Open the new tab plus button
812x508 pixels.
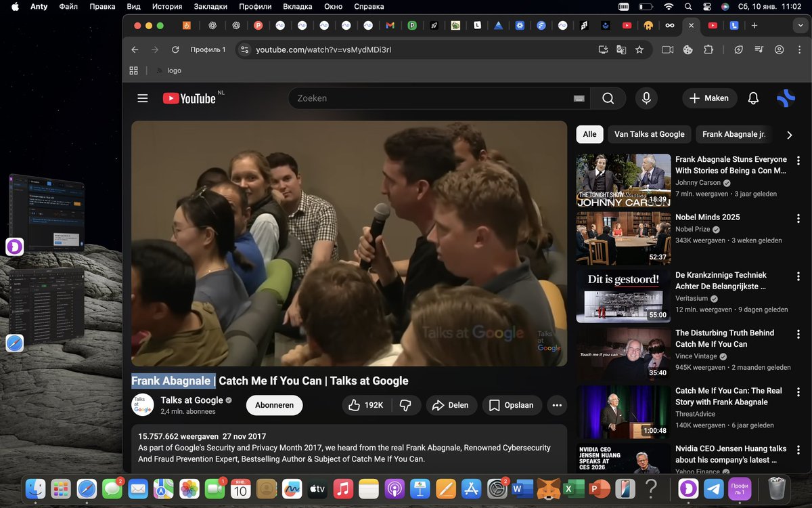pyautogui.click(x=754, y=26)
